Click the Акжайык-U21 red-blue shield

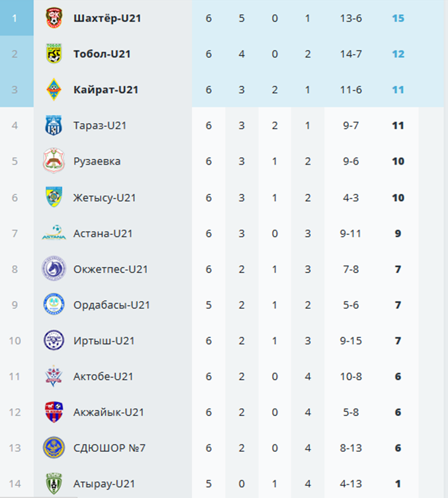(x=54, y=412)
